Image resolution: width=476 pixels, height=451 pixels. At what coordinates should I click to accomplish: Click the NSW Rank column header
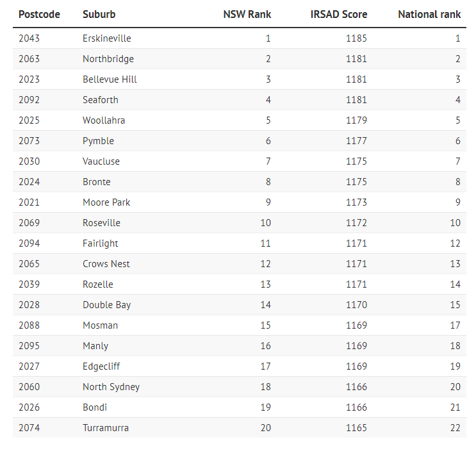[247, 14]
